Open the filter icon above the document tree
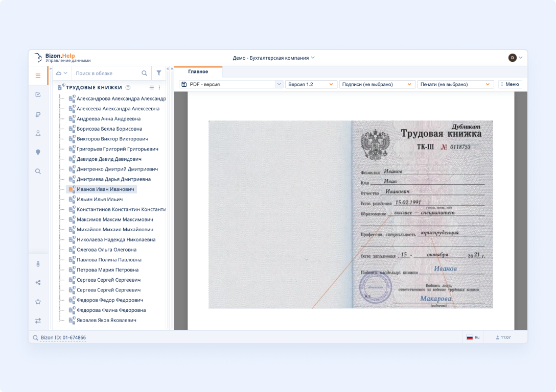The height and width of the screenshot is (392, 556). click(159, 73)
